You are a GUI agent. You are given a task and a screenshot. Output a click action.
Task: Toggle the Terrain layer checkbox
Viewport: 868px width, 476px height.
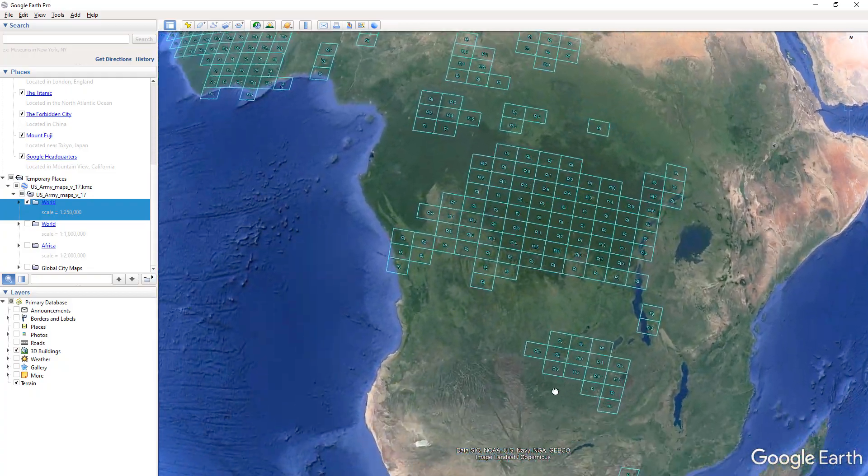click(x=16, y=383)
